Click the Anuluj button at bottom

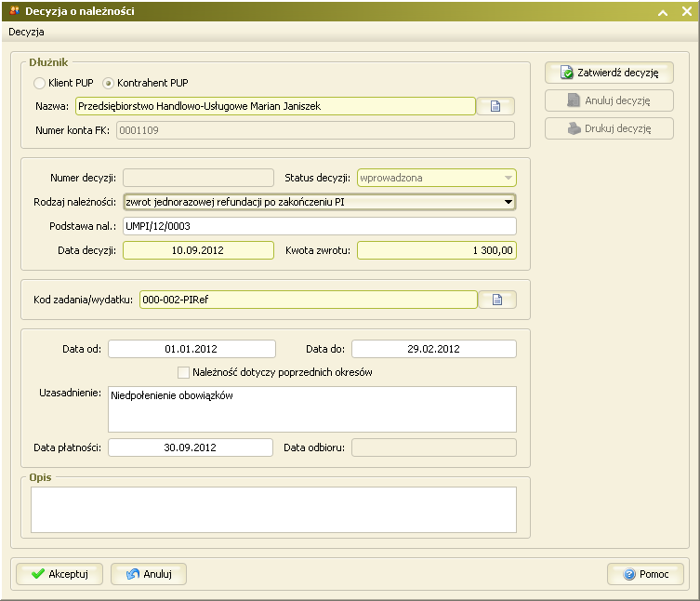point(149,574)
